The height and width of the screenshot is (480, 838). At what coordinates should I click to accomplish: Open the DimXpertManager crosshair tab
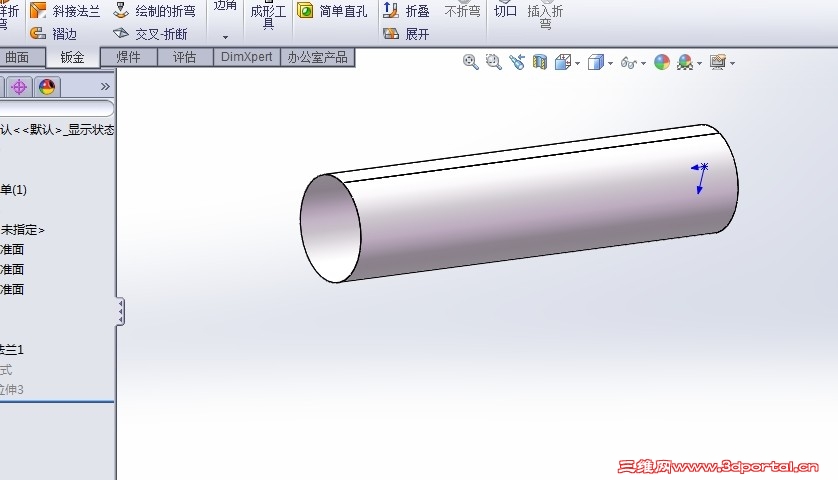[x=19, y=87]
